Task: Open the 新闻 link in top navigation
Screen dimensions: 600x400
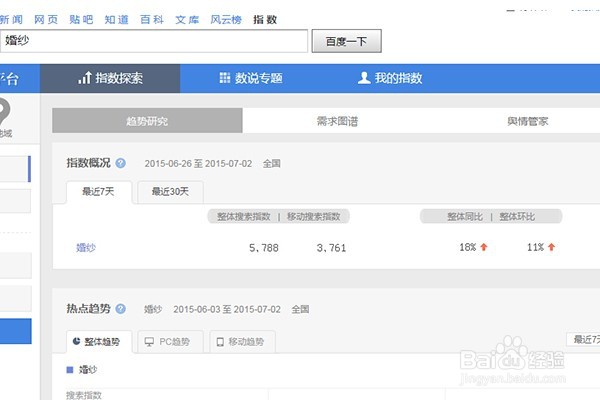Action: pos(11,20)
